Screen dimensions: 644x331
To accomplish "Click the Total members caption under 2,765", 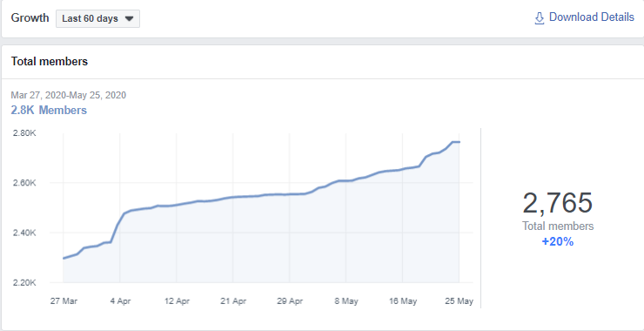I will pos(558,226).
